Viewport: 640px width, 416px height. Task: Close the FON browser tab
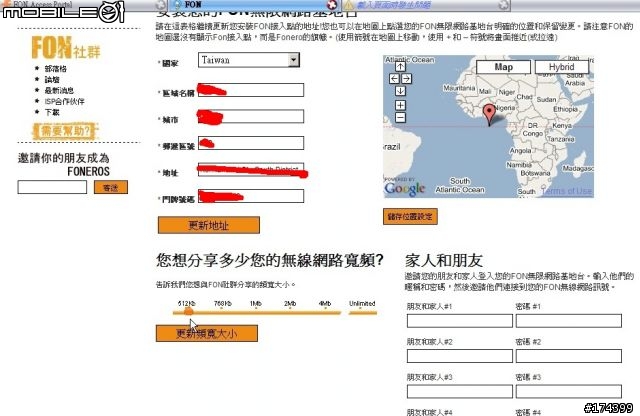(332, 4)
